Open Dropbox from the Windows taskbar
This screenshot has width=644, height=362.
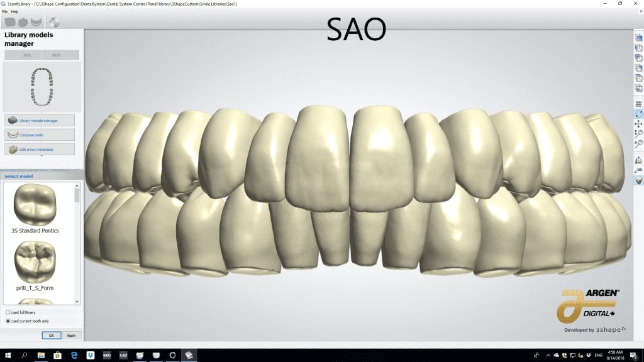89,355
